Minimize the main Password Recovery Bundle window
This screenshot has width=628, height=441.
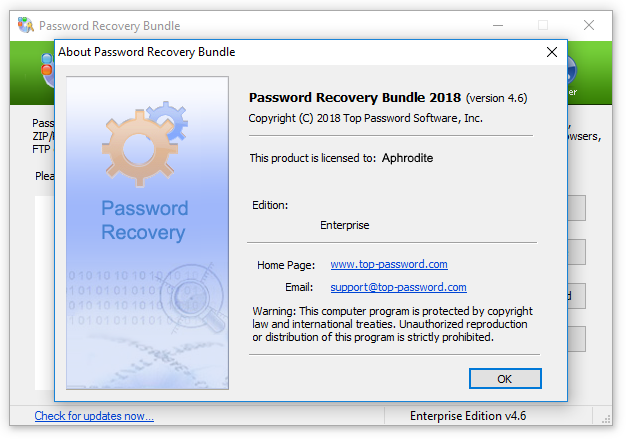(498, 25)
